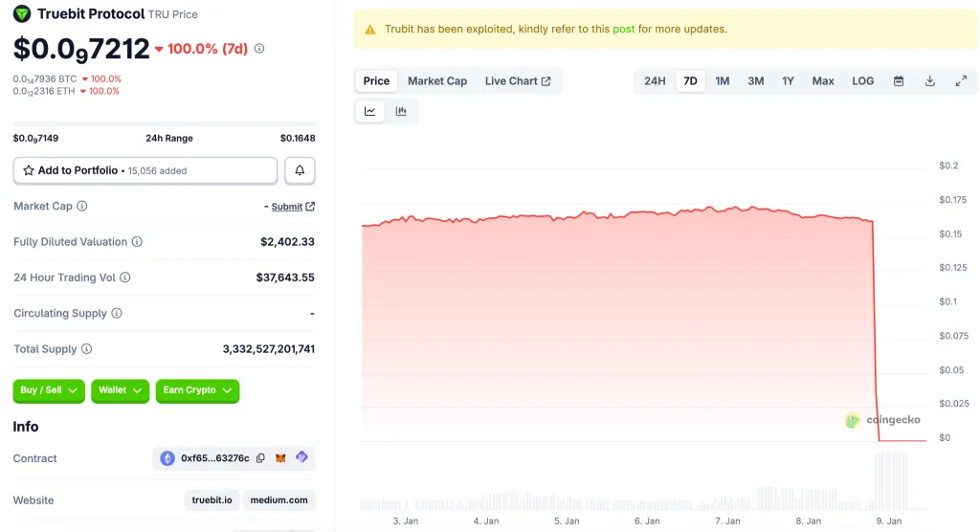
Task: Expand the Wallet dropdown
Action: click(x=120, y=390)
